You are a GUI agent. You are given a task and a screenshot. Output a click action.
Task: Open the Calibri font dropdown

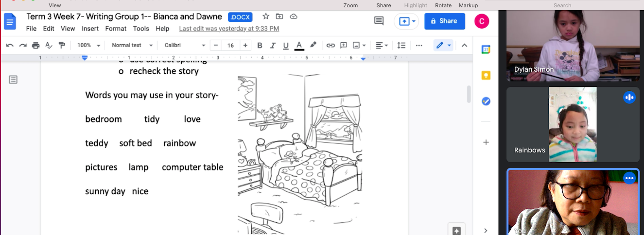click(185, 45)
